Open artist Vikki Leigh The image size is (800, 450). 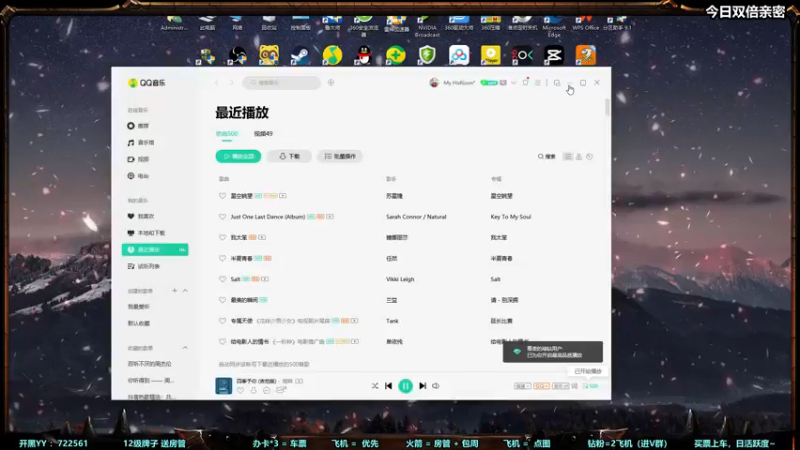[x=400, y=279]
